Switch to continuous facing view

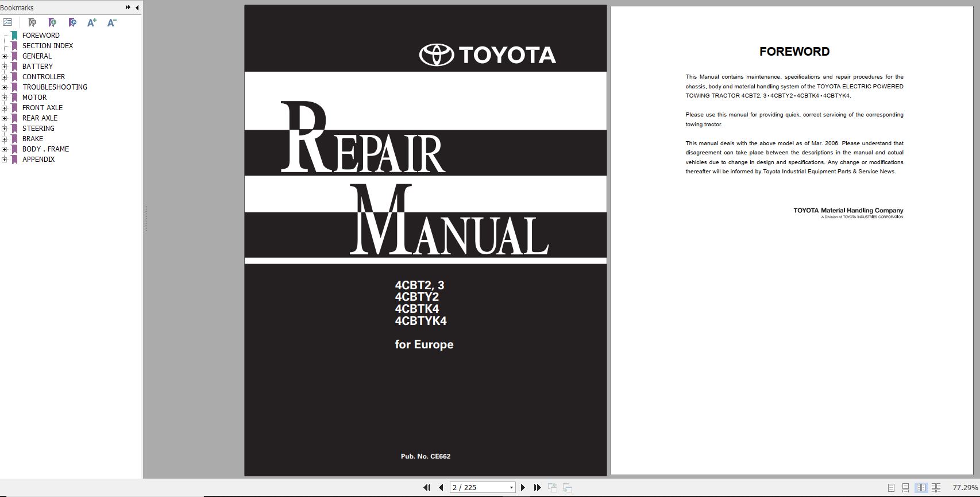click(936, 488)
